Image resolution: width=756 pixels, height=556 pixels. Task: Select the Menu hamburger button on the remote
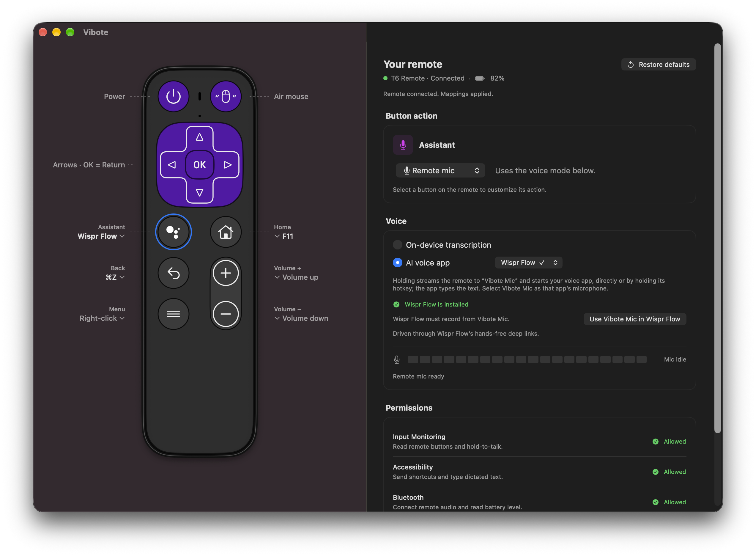coord(174,314)
